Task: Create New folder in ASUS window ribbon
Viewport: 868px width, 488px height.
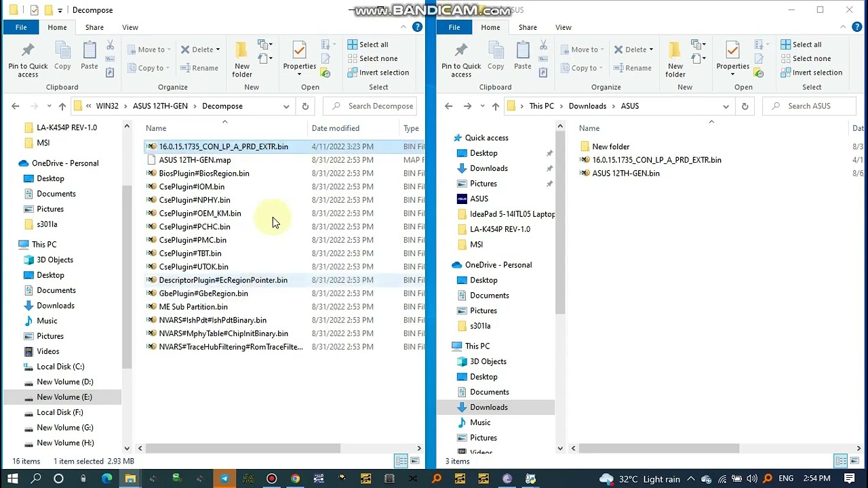Action: pos(675,59)
